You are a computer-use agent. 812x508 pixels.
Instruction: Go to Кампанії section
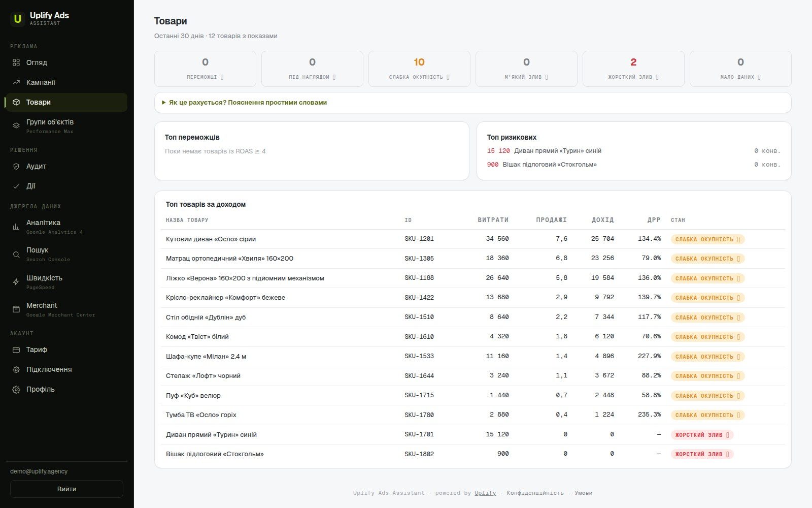point(66,82)
